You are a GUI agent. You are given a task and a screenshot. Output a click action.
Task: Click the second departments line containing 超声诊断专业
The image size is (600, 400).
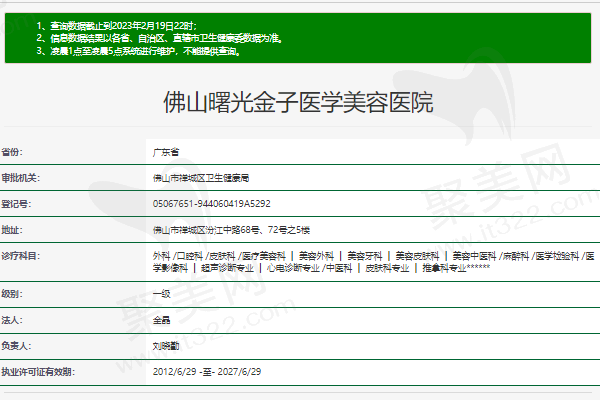321,268
